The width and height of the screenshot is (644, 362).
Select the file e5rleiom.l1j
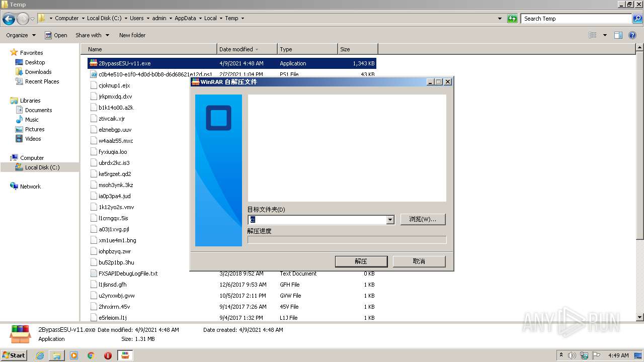coord(113,318)
